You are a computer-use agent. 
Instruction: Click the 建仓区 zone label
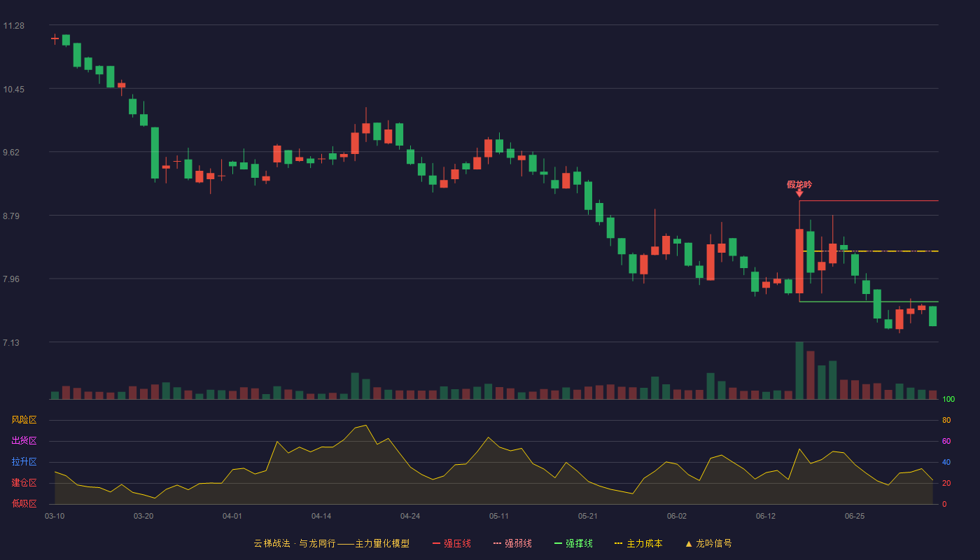click(24, 483)
